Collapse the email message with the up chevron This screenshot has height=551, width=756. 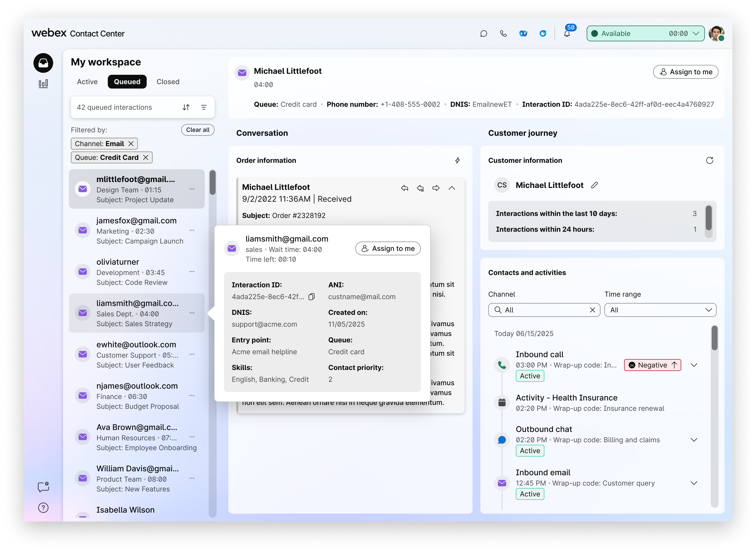[x=452, y=188]
